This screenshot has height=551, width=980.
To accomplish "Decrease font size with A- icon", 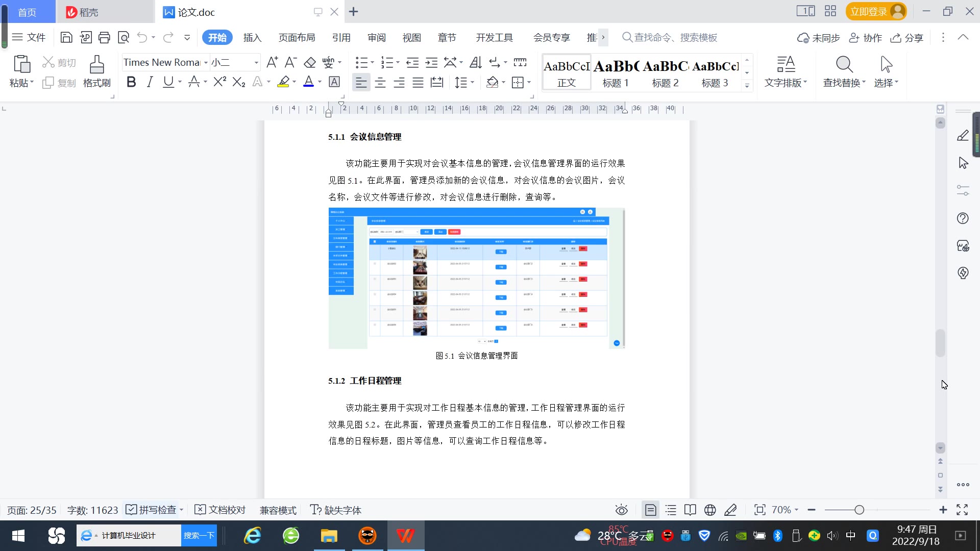I will click(x=290, y=62).
